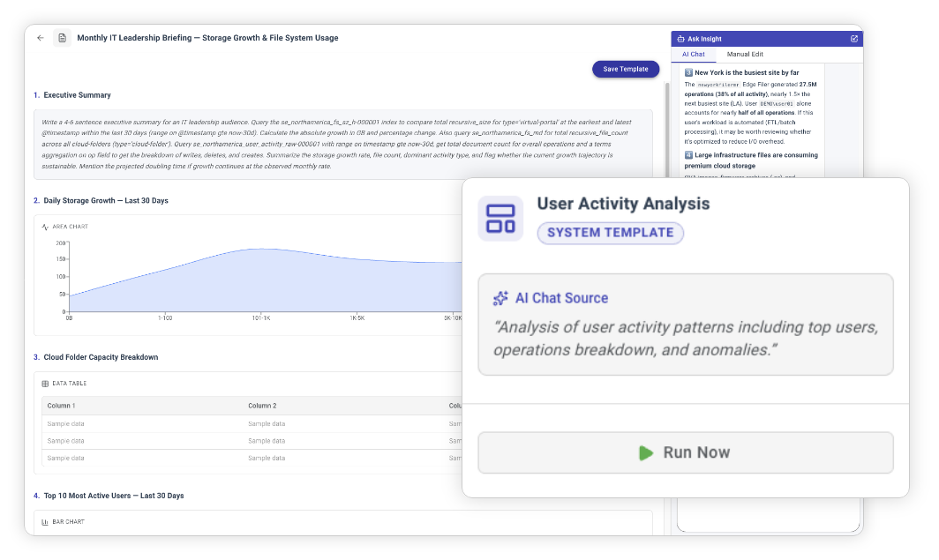Click the data table grid icon
The width and height of the screenshot is (939, 560).
tap(45, 384)
